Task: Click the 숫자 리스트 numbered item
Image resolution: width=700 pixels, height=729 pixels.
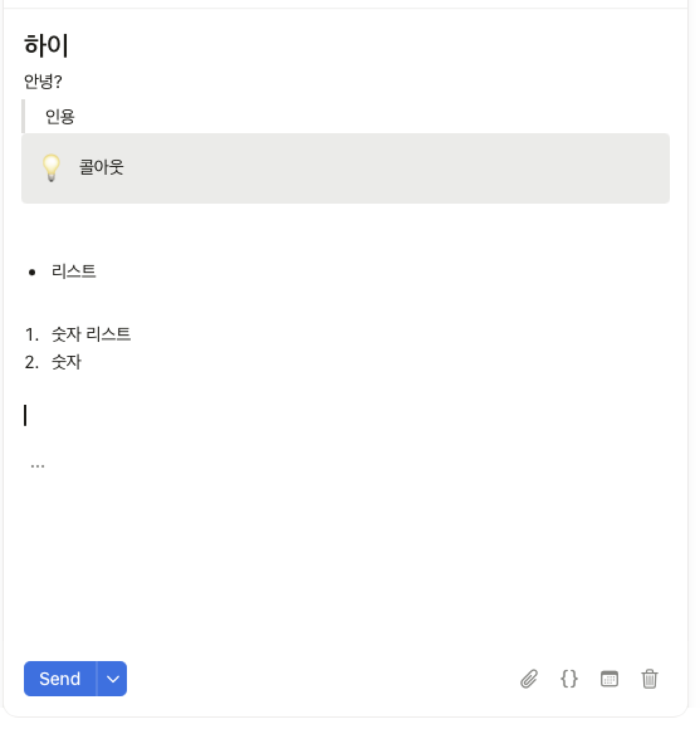Action: 91,334
